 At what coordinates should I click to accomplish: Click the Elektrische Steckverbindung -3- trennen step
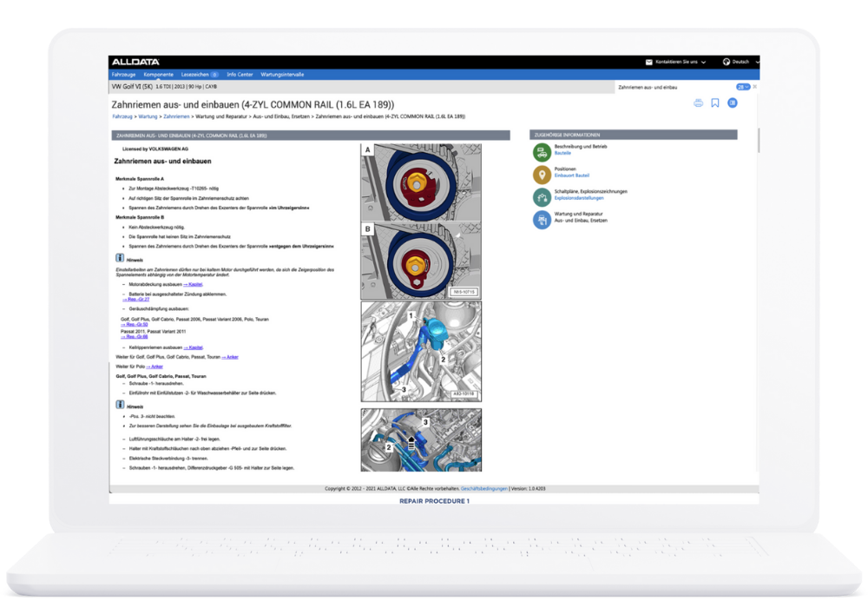coord(168,459)
